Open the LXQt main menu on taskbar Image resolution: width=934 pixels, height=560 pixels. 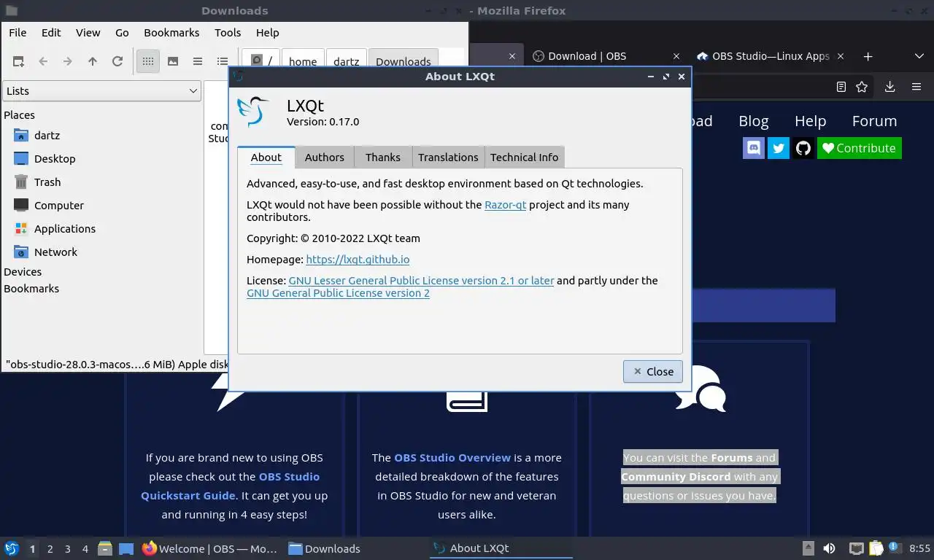pos(12,548)
